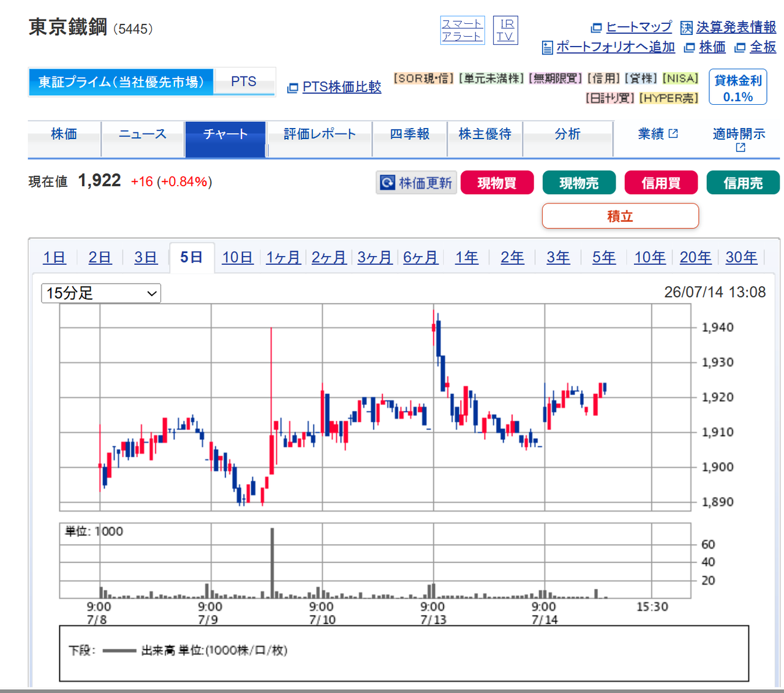Screen dimensions: 784x693
Task: Click the calendar icon before 決算発表情報
Action: click(x=687, y=28)
